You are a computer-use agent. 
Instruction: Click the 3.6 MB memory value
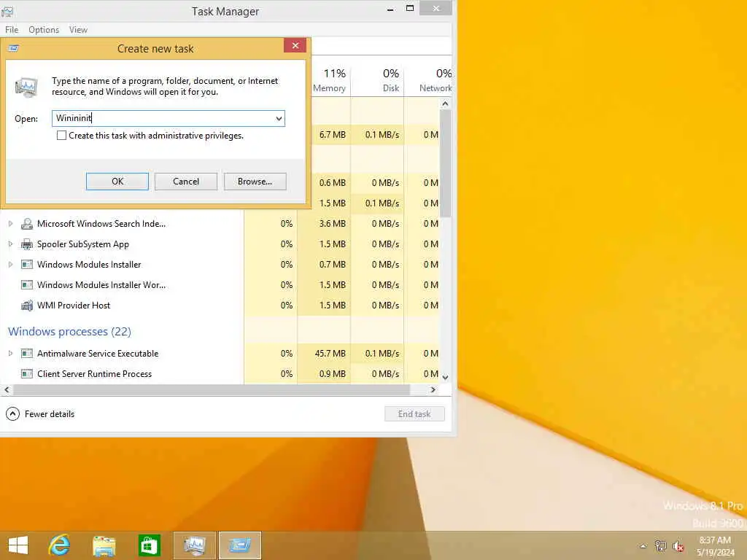point(333,224)
